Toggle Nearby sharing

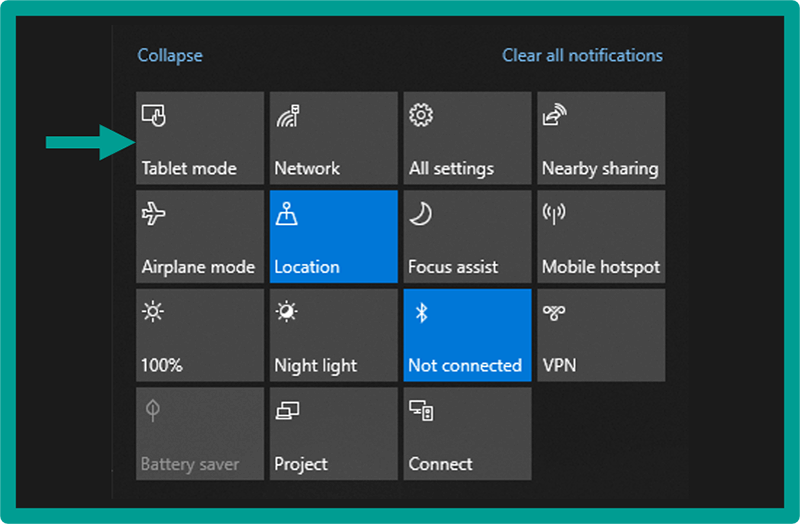coord(601,138)
